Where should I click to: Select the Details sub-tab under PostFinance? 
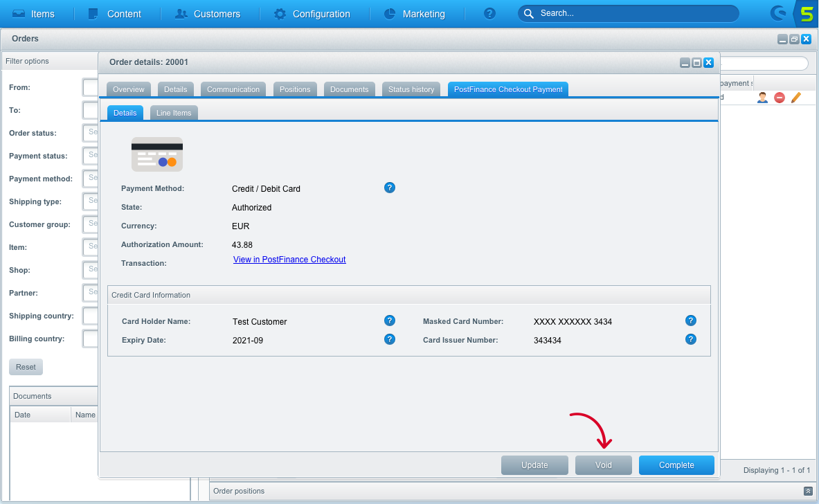coord(125,113)
